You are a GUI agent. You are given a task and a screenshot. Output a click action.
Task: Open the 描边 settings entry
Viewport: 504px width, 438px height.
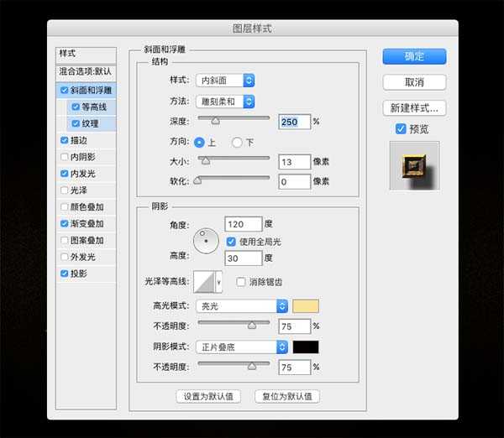(x=79, y=140)
